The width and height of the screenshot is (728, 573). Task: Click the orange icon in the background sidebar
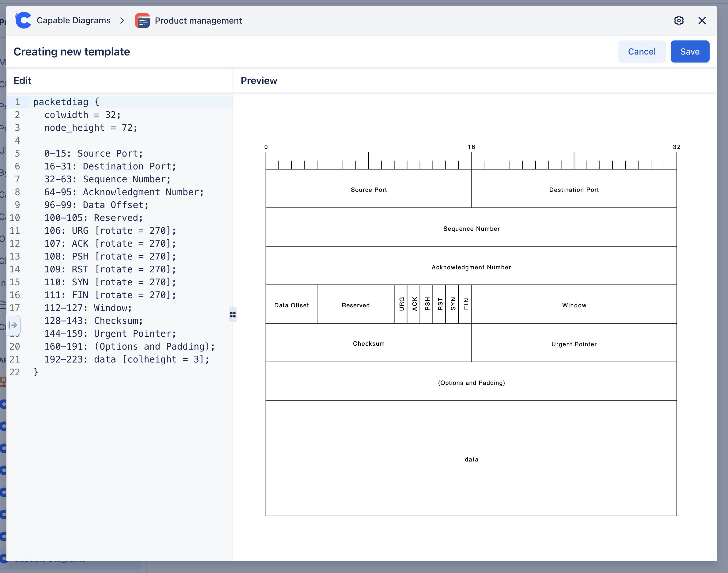click(x=4, y=382)
